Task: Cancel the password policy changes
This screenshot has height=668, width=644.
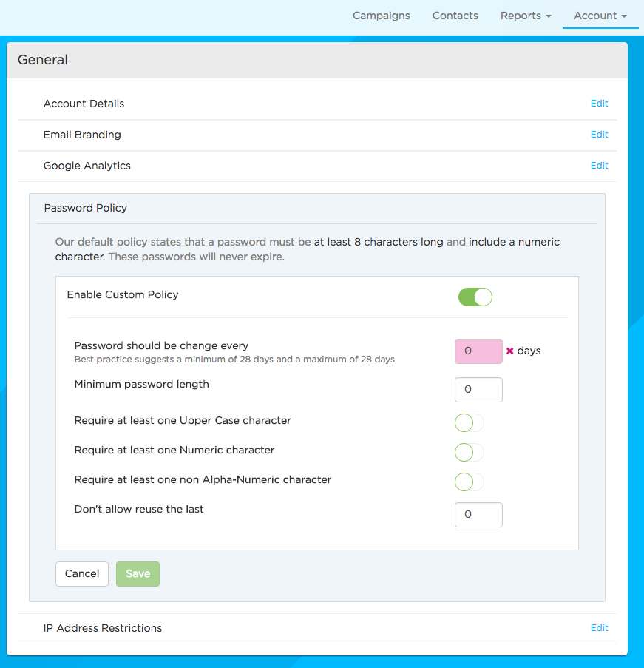Action: (82, 574)
